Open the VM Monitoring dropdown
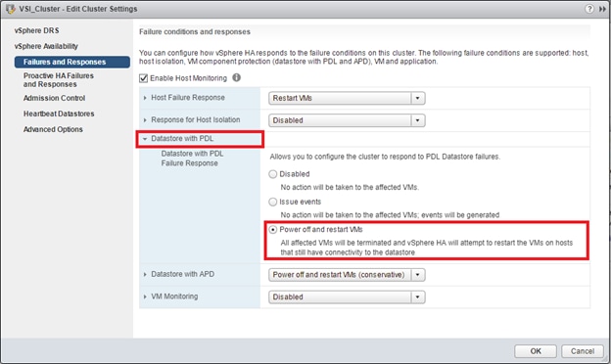 (x=347, y=297)
